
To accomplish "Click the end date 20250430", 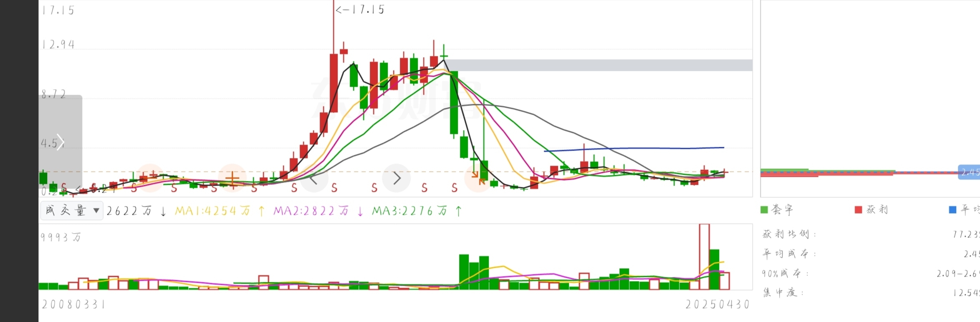I will (717, 304).
